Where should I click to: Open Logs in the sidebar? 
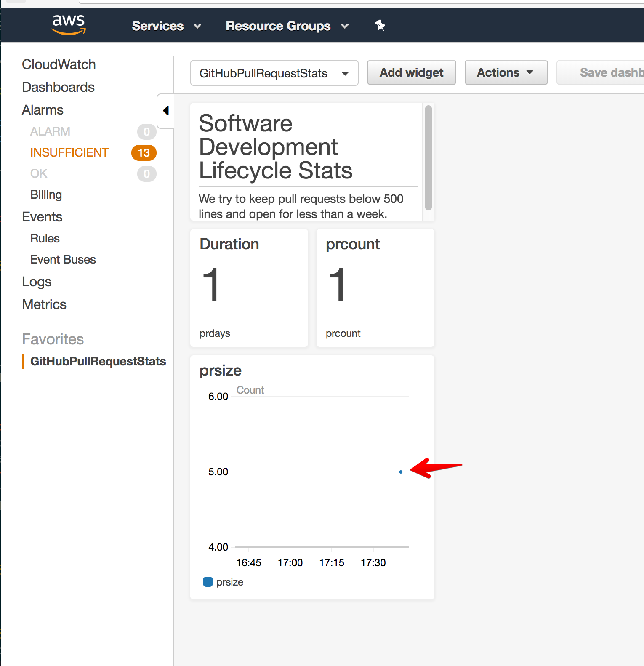click(37, 282)
